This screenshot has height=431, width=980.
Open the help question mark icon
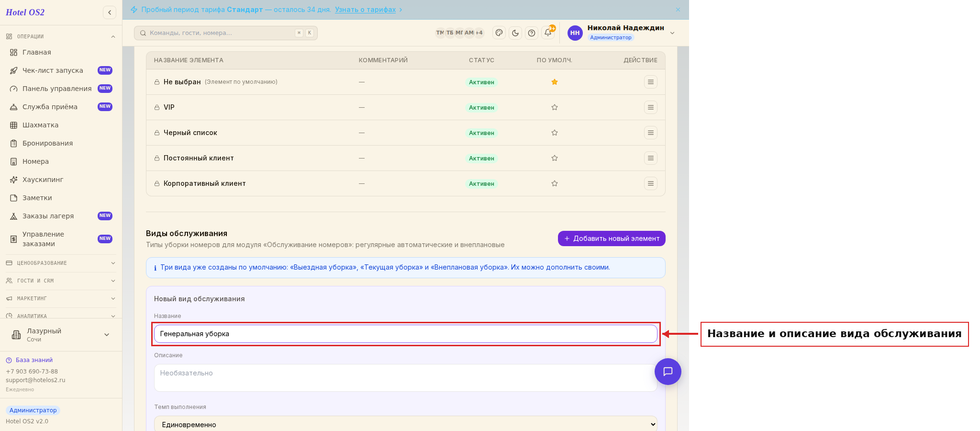click(x=532, y=33)
